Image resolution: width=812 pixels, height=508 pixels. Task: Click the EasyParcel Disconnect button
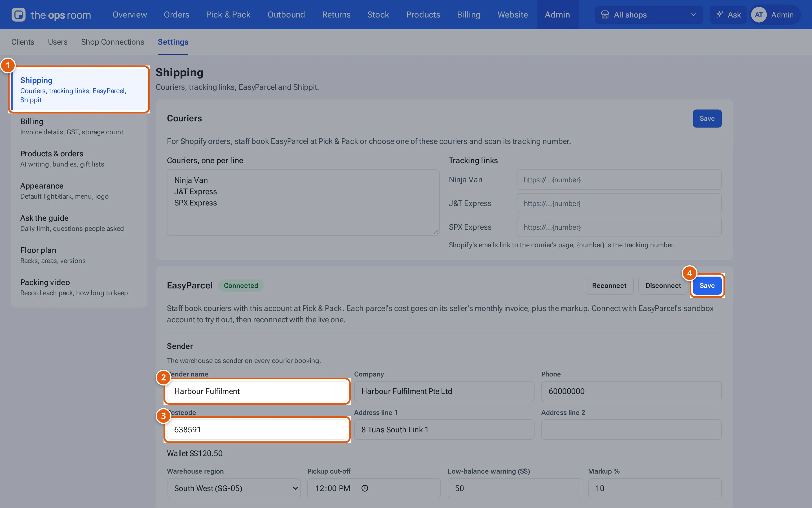point(663,285)
